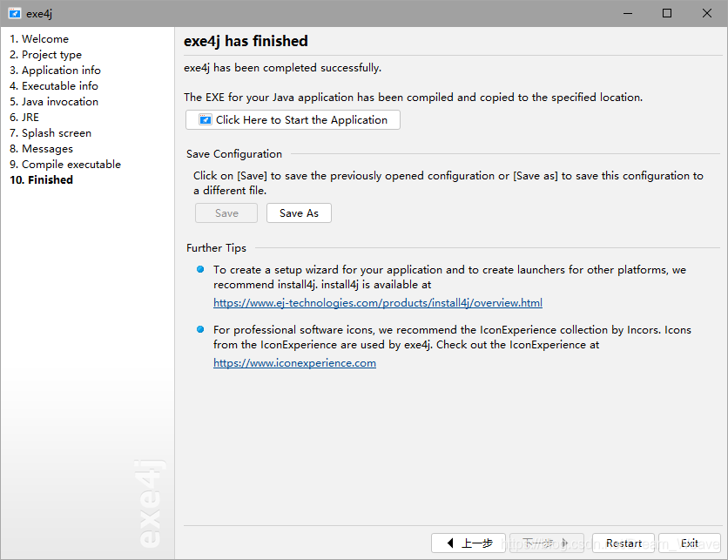Go back with the 上一步 button
The height and width of the screenshot is (560, 728).
click(x=468, y=543)
